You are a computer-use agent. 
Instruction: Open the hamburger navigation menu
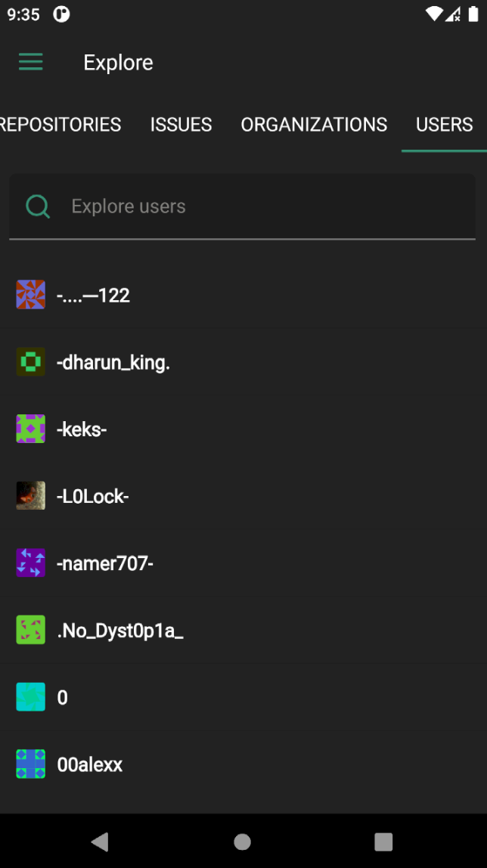(x=31, y=62)
